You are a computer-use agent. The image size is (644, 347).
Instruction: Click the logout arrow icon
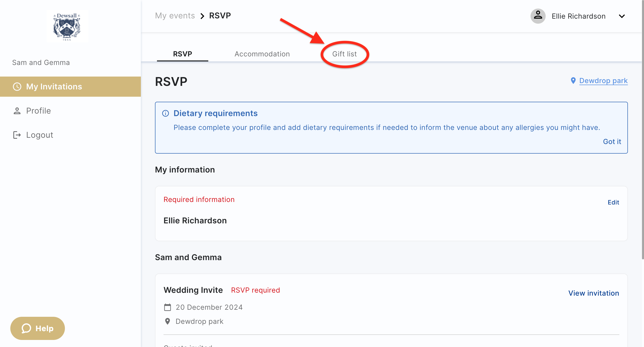coord(17,135)
